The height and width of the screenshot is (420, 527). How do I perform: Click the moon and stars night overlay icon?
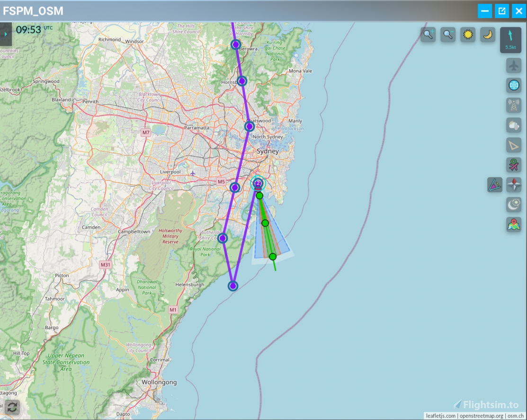point(514,205)
